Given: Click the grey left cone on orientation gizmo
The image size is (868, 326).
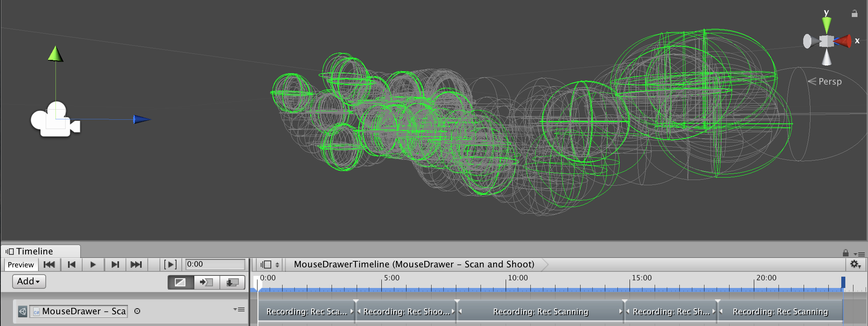Looking at the screenshot, I should point(811,41).
